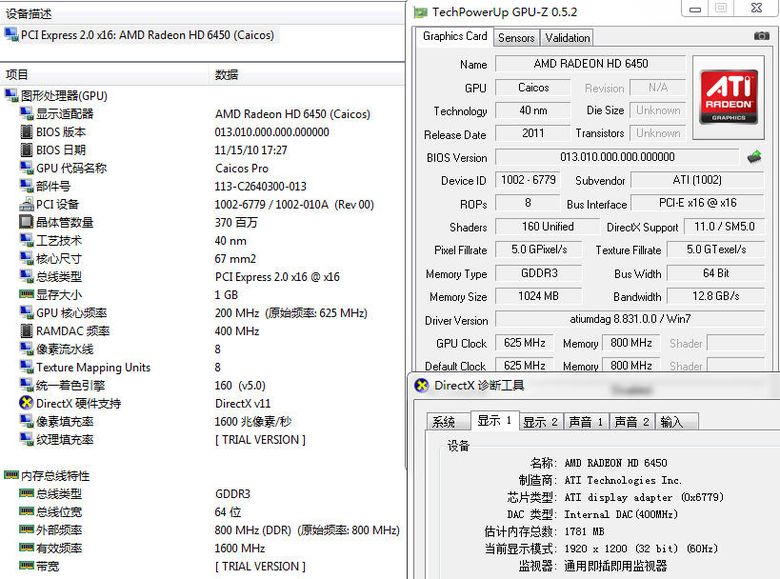Select the Caicos Pro code name value
Image resolution: width=780 pixels, height=579 pixels.
coord(242,168)
